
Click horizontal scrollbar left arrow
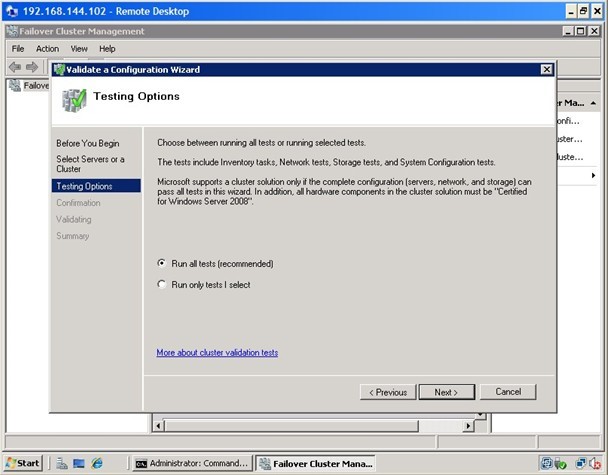coord(158,426)
